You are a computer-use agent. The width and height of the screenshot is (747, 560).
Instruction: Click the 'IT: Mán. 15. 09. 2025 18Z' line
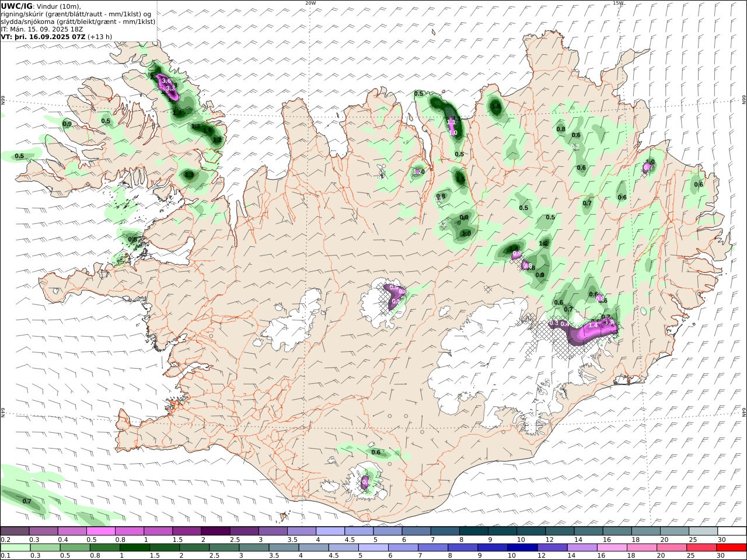[x=41, y=29]
